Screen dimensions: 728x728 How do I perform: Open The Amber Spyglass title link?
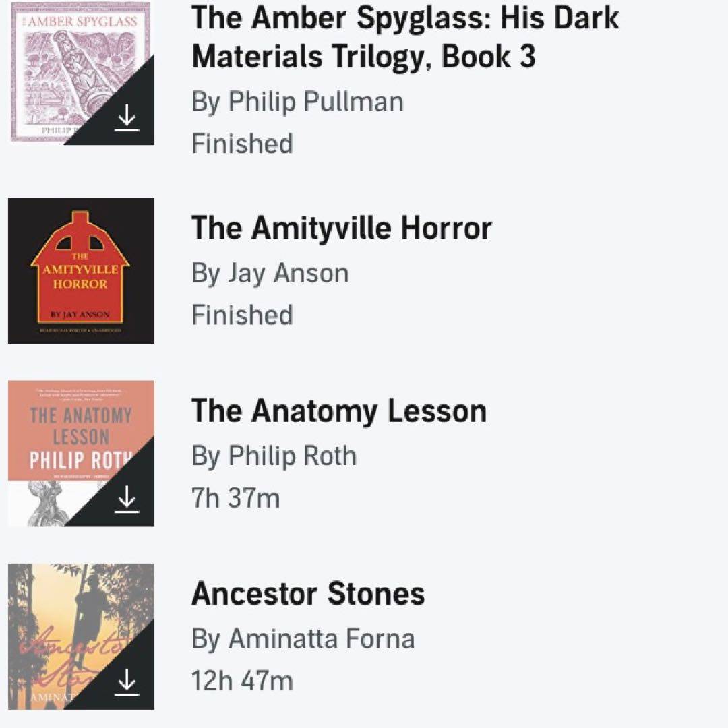coord(404,37)
